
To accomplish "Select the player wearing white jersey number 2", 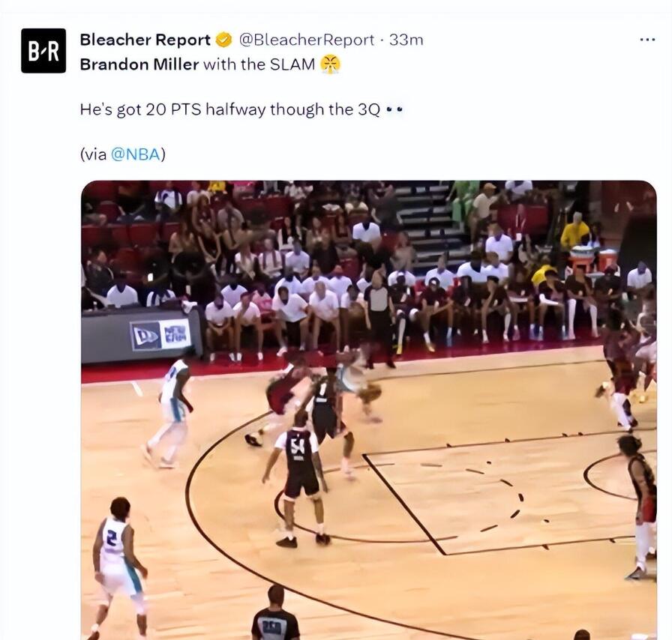I will (117, 567).
